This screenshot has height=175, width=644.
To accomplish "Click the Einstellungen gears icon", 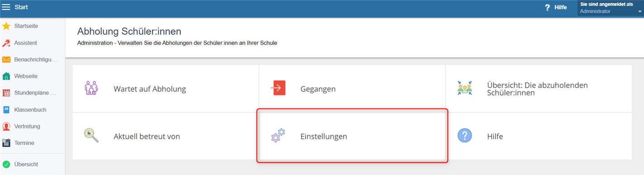I will pyautogui.click(x=278, y=136).
